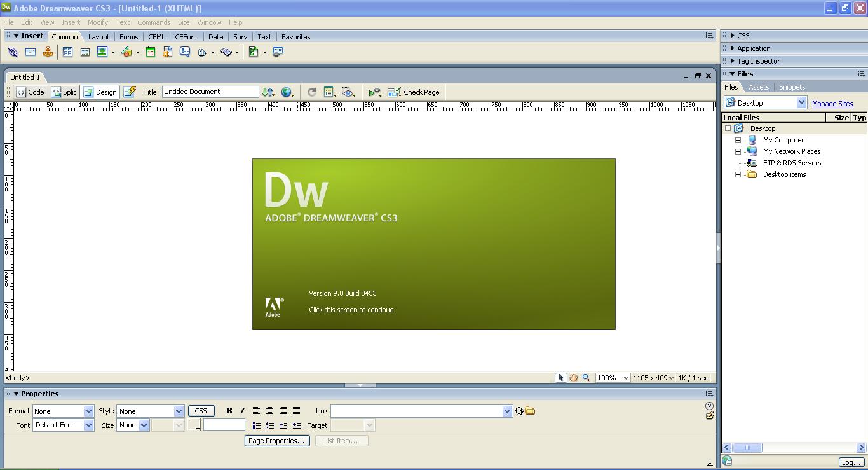Insert a table from the Common toolbar
This screenshot has width=868, height=470.
(x=67, y=52)
